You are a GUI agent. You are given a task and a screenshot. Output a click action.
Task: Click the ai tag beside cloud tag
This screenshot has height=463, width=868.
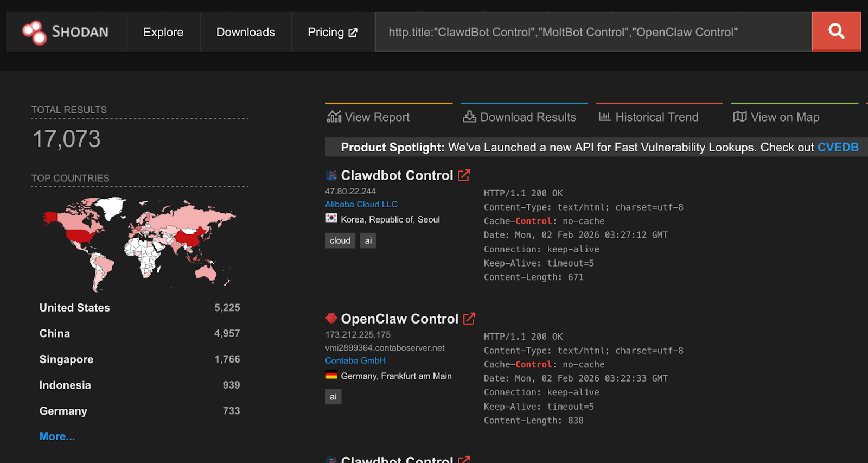click(x=368, y=240)
